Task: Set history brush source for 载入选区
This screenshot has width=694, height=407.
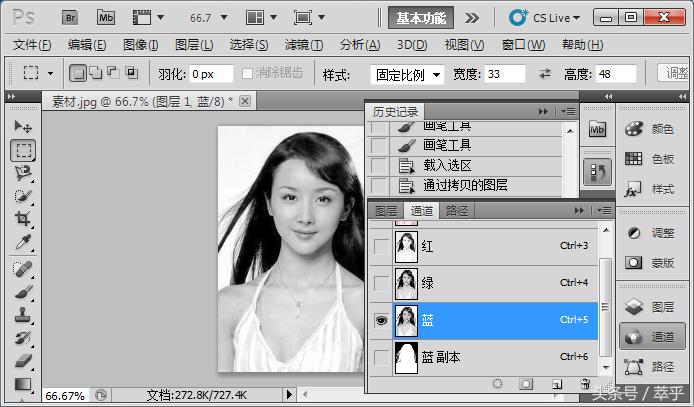Action: click(x=378, y=165)
